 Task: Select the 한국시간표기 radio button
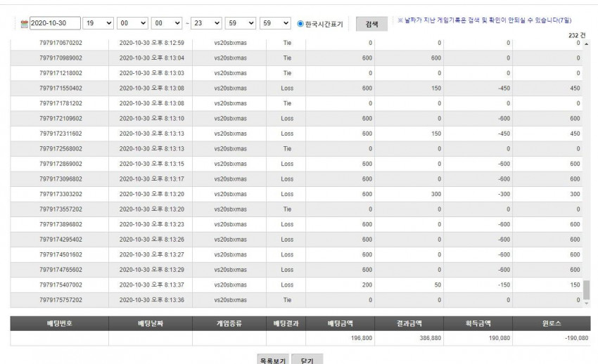(x=300, y=24)
